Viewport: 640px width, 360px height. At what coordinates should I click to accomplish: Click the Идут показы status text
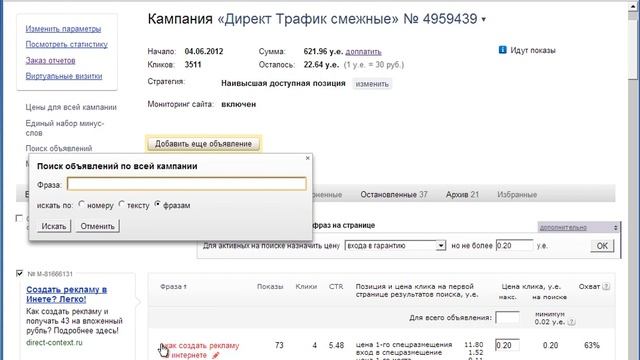tap(533, 50)
